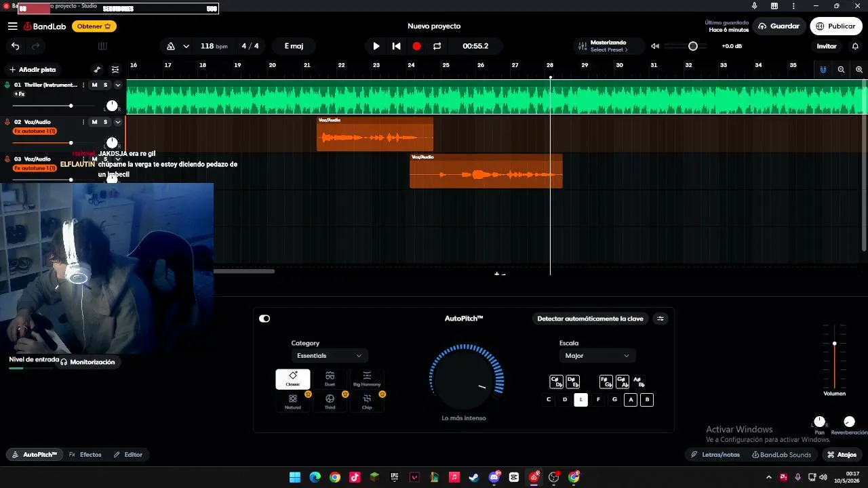Toggle the magnet snap icon
The height and width of the screenshot is (488, 868).
click(823, 69)
